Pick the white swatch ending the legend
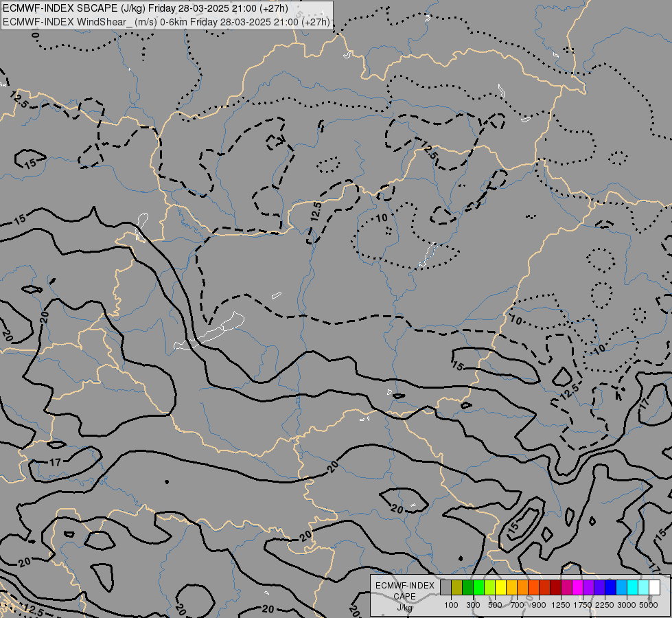The width and height of the screenshot is (672, 618). (655, 588)
